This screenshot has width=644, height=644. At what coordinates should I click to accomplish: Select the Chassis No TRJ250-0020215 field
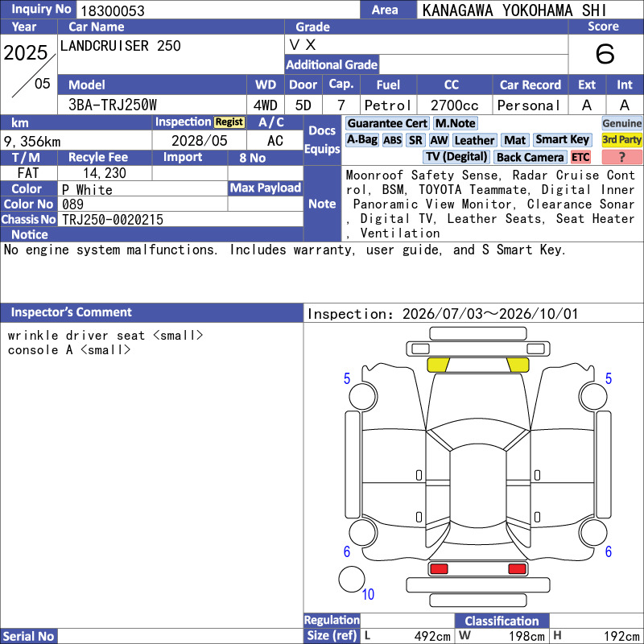point(180,220)
